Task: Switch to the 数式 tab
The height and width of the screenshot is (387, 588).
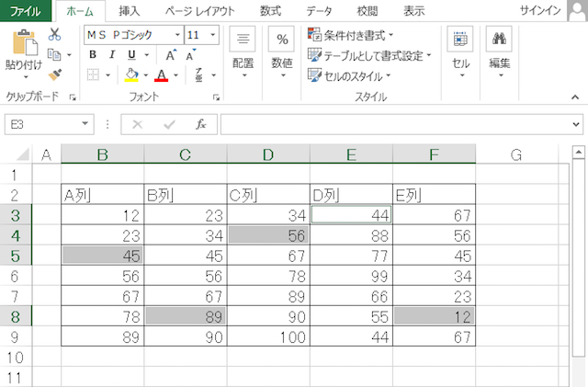Action: tap(270, 11)
